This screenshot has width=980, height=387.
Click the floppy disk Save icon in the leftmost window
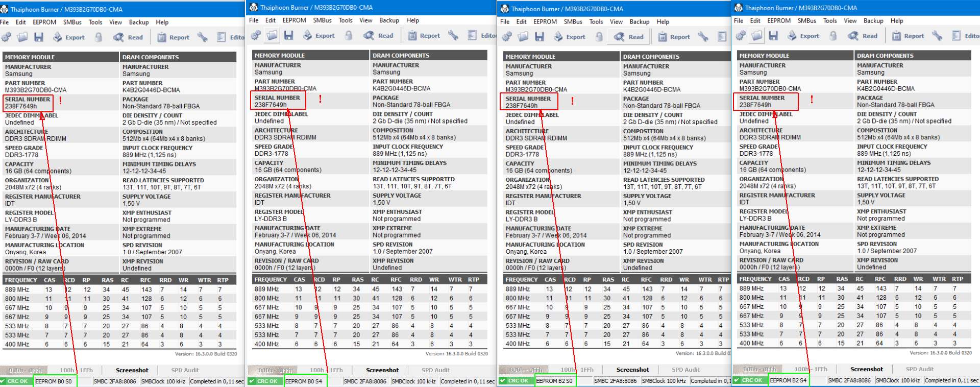pos(39,37)
